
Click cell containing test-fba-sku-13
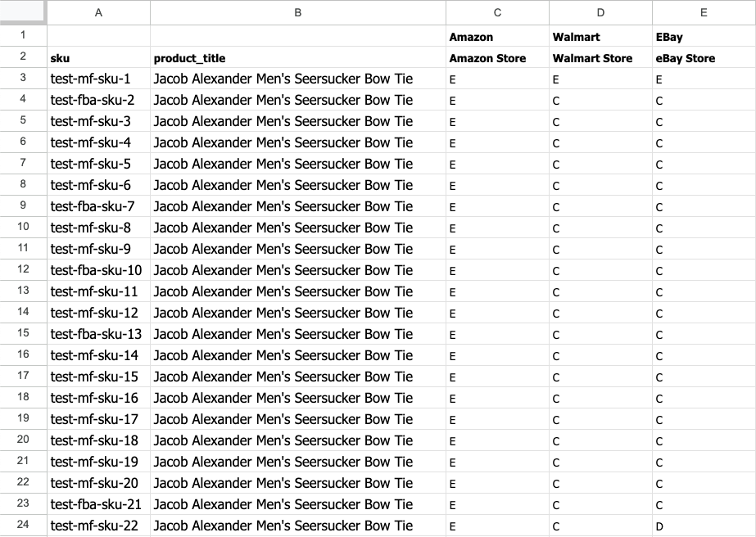[x=98, y=334]
